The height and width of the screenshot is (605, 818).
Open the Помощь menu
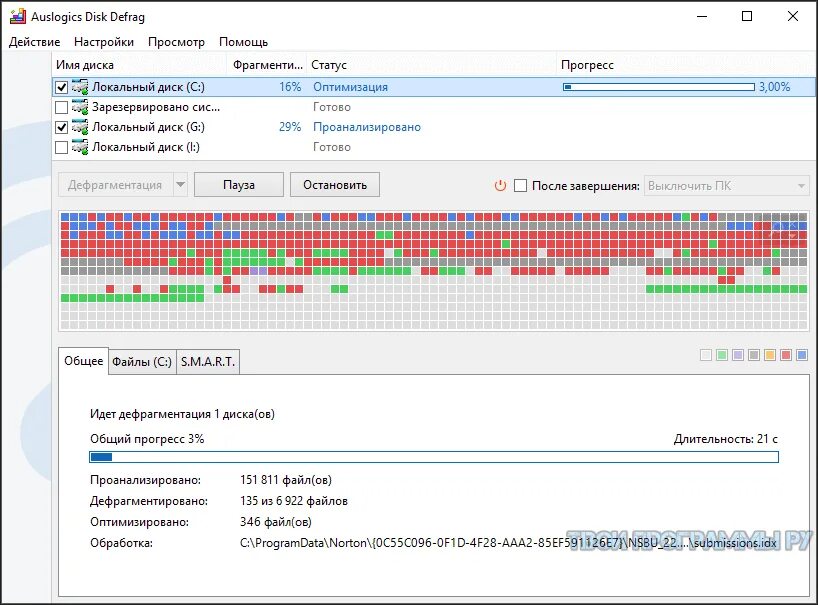243,42
